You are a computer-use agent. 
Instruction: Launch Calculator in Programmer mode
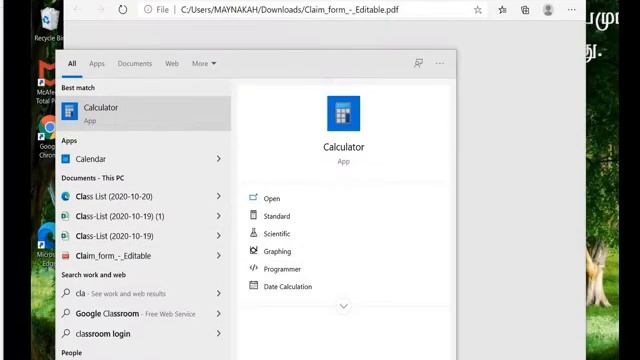282,269
